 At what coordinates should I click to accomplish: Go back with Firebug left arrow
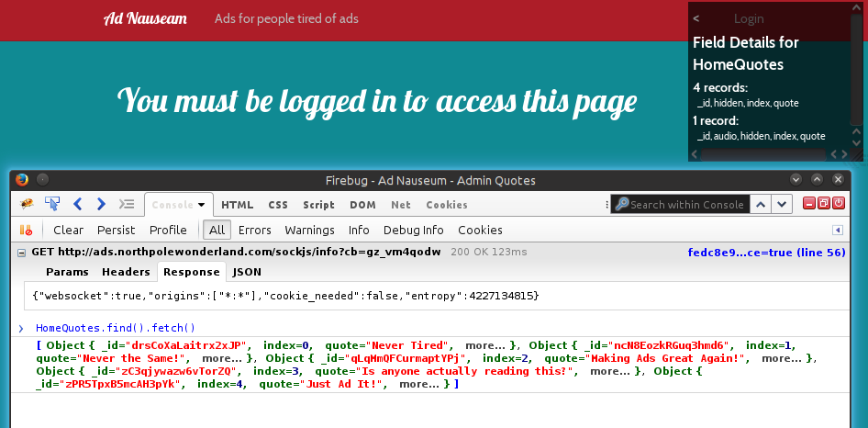pos(78,204)
